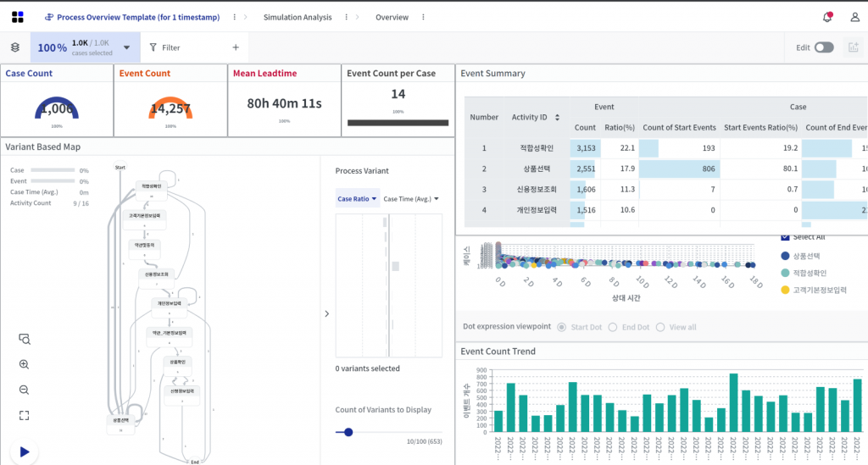Open the Overview breadcrumb tab
This screenshot has width=868, height=465.
pos(392,17)
